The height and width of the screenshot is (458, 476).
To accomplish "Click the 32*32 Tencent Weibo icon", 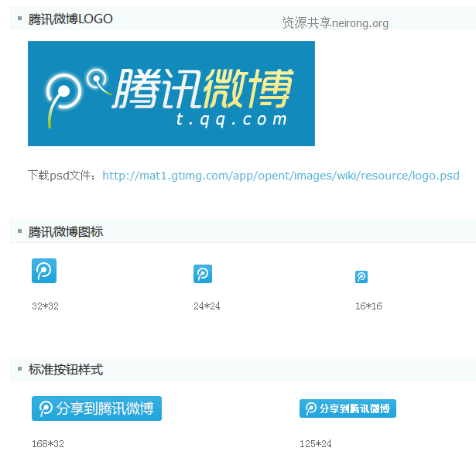I will point(44,271).
